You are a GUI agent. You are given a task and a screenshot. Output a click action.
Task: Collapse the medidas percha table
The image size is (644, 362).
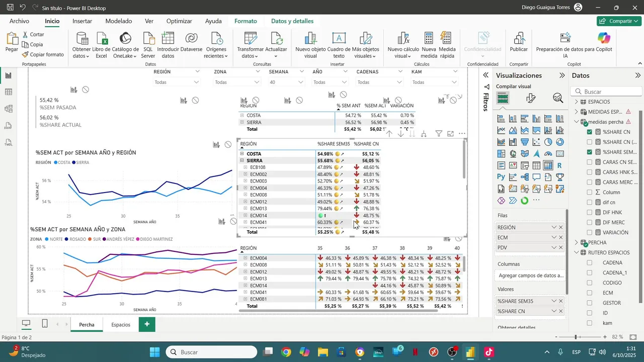577,122
